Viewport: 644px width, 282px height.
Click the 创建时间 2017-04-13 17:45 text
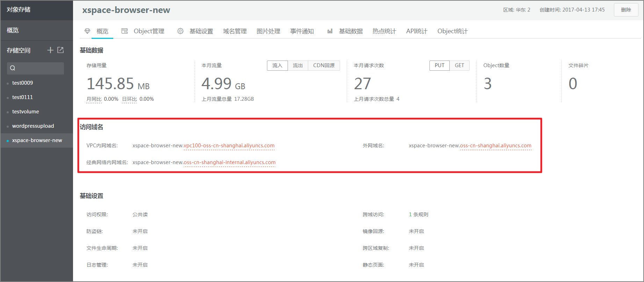pyautogui.click(x=572, y=10)
